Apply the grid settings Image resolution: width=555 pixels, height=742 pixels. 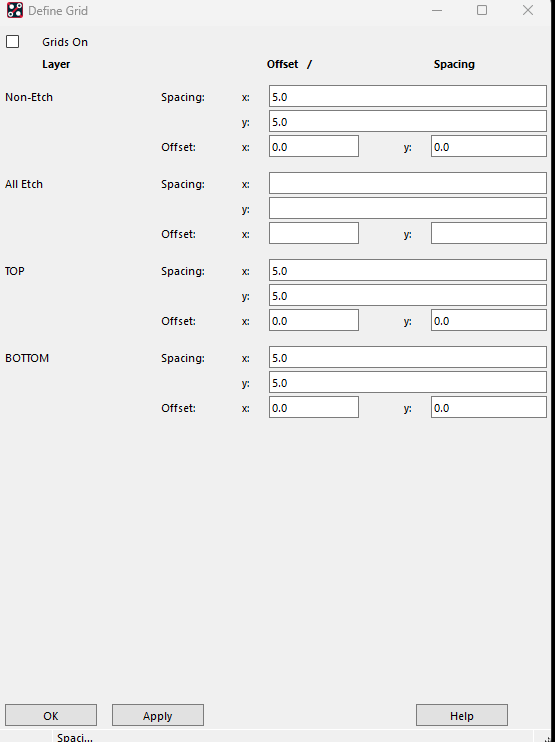click(x=158, y=716)
